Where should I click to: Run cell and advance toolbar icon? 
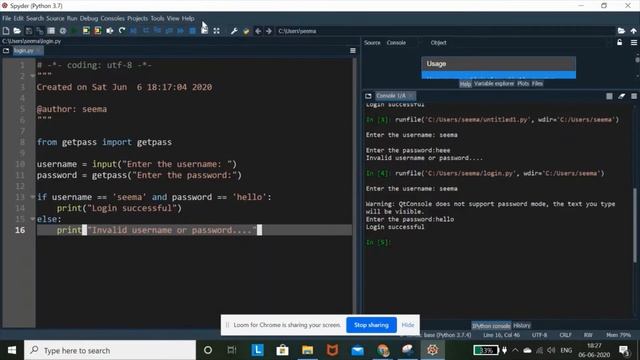(x=98, y=31)
